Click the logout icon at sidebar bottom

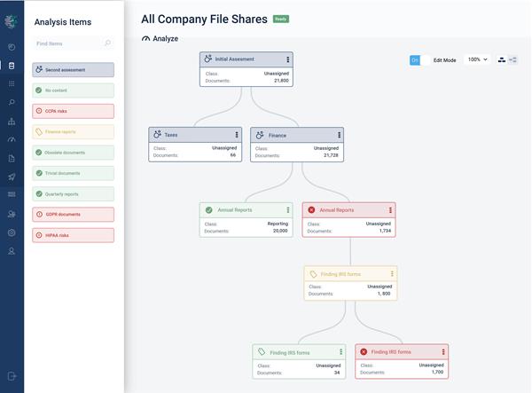(x=12, y=377)
